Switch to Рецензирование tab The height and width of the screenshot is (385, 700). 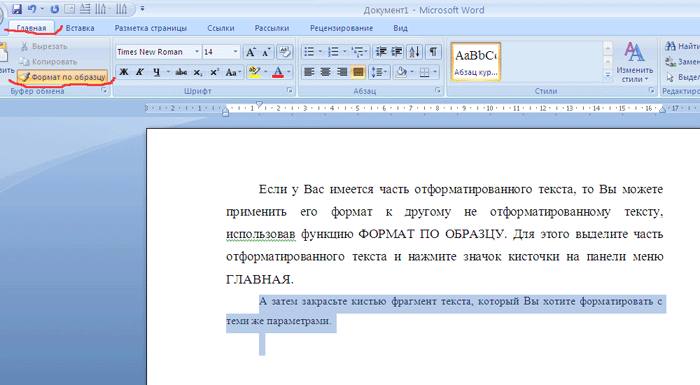pos(342,28)
